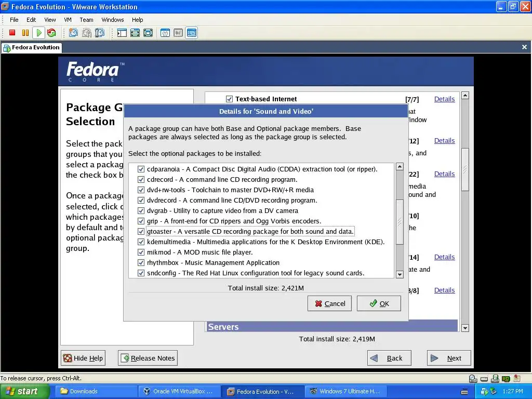Click the Safely Remove Hardware tray icon
The width and height of the screenshot is (532, 399).
tap(494, 392)
